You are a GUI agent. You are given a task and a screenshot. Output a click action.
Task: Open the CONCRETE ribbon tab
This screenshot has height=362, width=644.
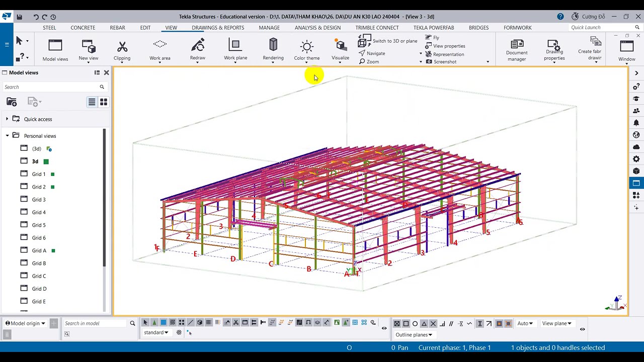[x=83, y=28]
